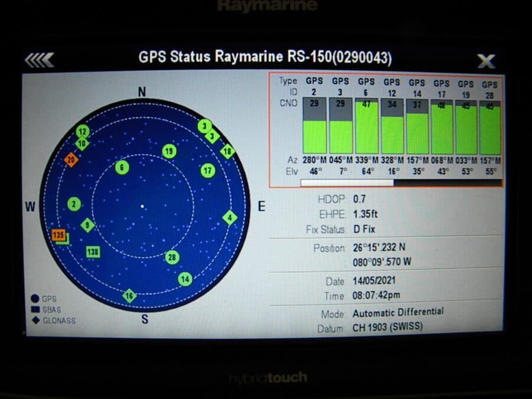Tap the Fix Status value D Fix

pyautogui.click(x=364, y=230)
